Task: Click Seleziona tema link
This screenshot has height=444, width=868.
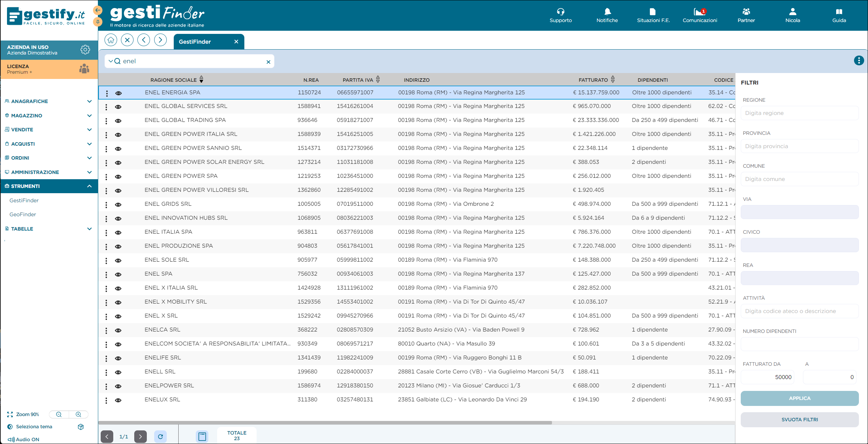Action: point(34,427)
